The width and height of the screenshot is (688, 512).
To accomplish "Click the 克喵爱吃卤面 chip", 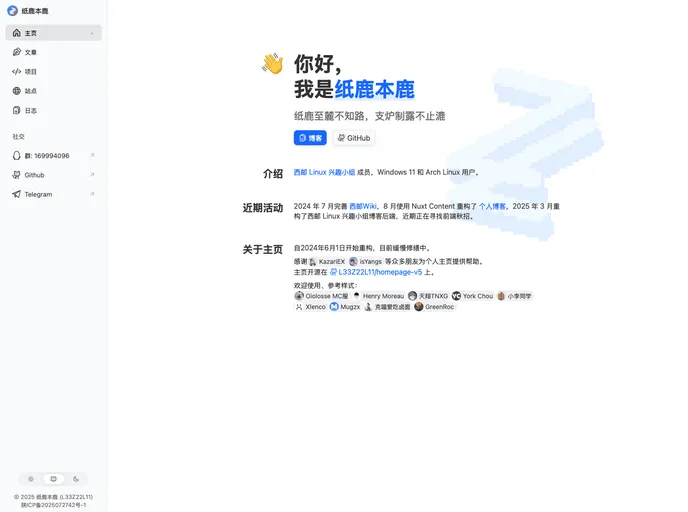I will coord(387,307).
